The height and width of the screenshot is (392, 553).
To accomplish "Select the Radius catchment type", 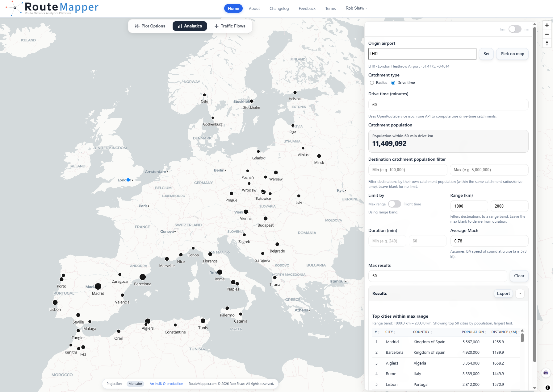I will 372,83.
